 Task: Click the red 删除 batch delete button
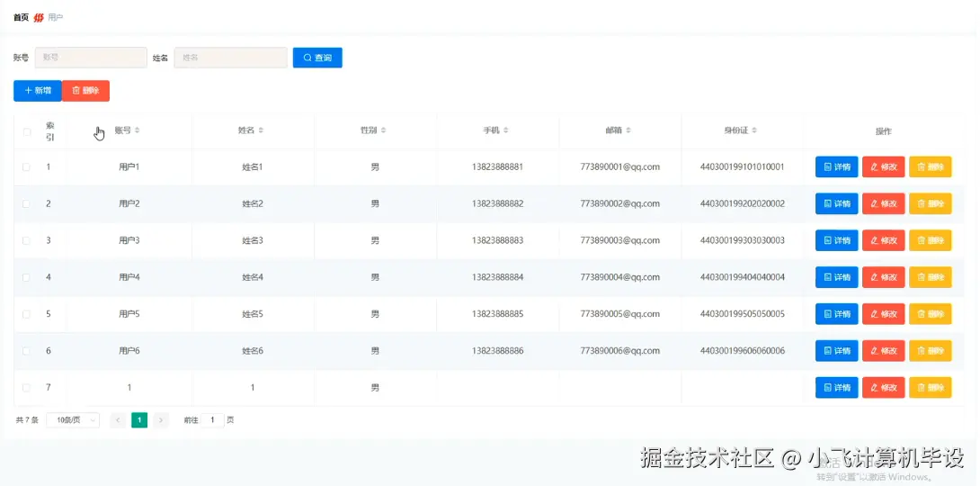pyautogui.click(x=85, y=91)
